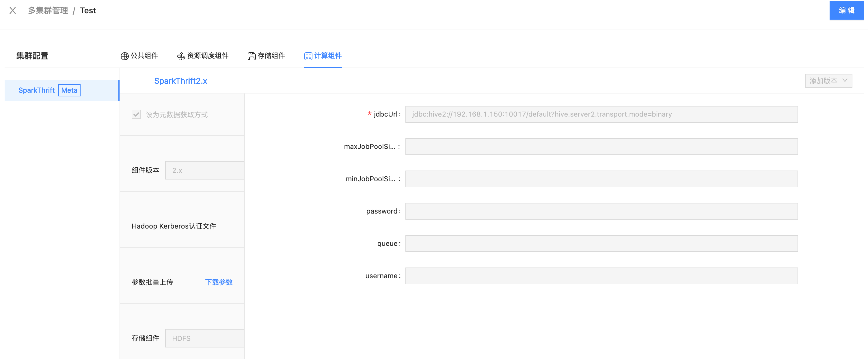Click the X icon to close 多集群管理 page
Image resolution: width=868 pixels, height=359 pixels.
[12, 10]
